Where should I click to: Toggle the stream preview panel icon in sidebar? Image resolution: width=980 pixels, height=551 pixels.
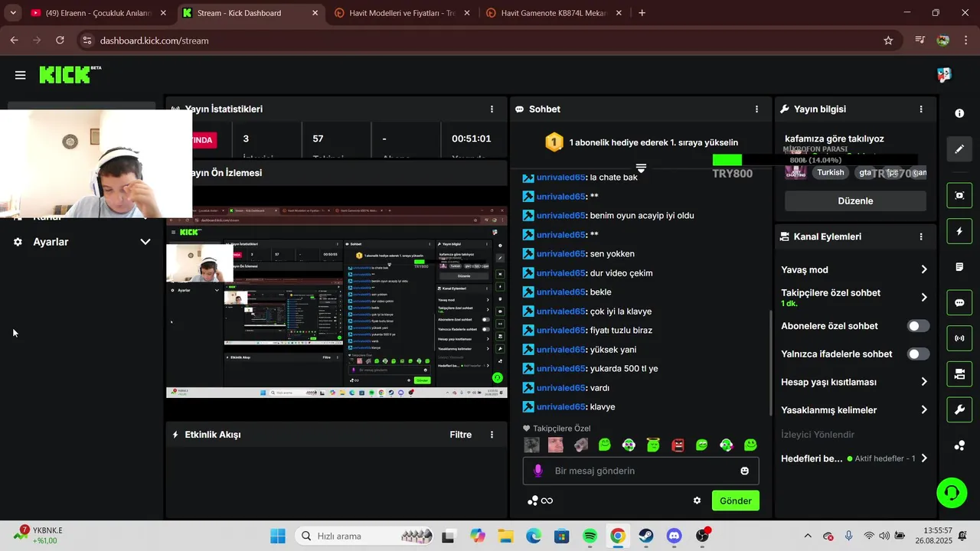coord(959,195)
